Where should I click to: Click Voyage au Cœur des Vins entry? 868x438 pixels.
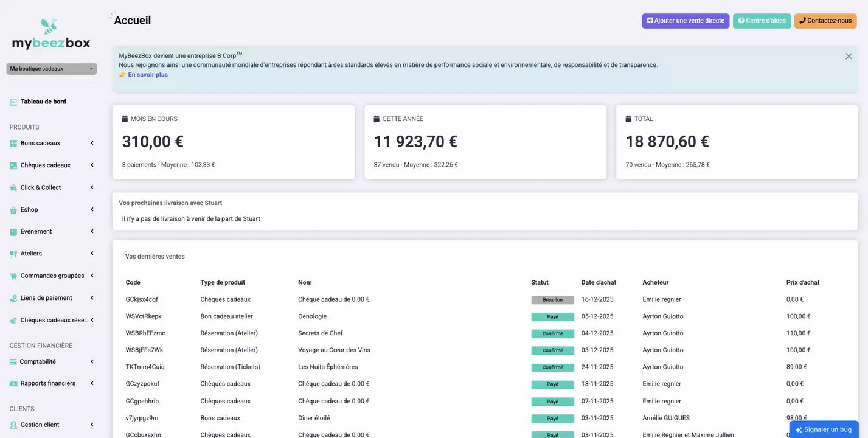tap(334, 350)
